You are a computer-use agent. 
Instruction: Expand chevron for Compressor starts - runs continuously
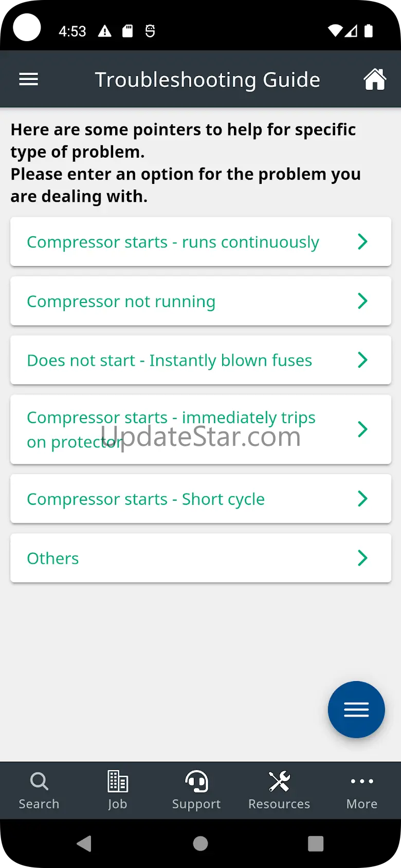tap(362, 241)
